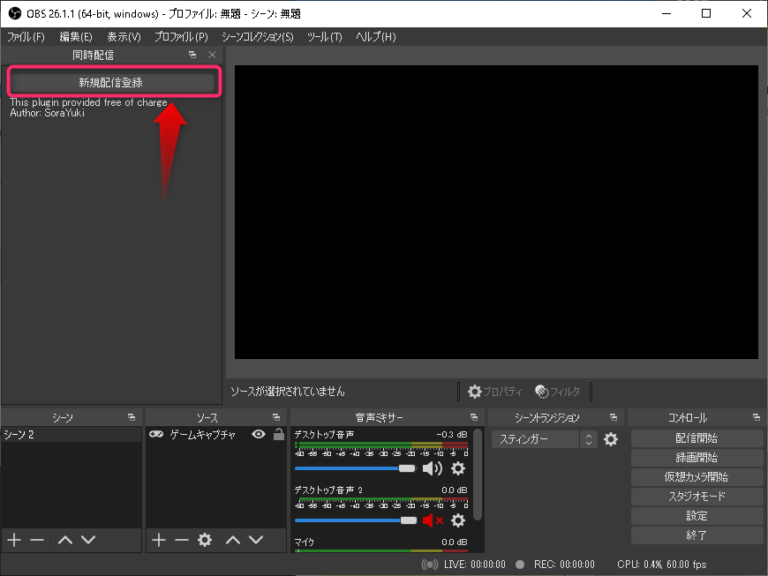
Task: Adjust デスクトップ音声 2 volume slider
Action: (x=355, y=520)
